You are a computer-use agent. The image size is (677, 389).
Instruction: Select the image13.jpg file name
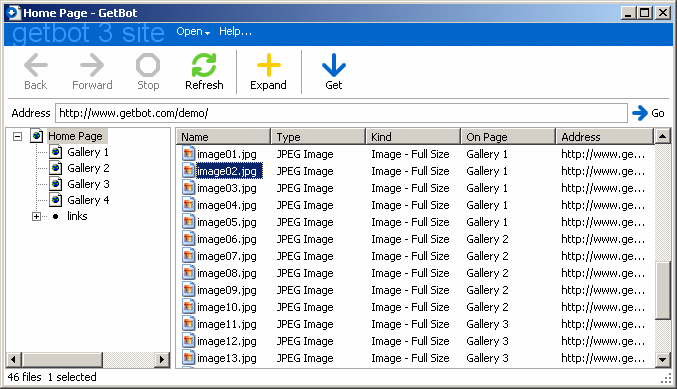click(227, 358)
